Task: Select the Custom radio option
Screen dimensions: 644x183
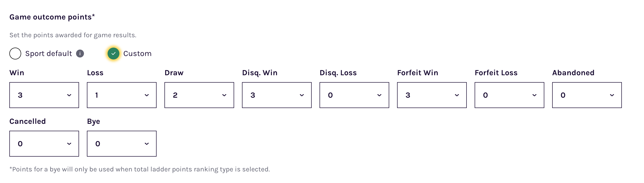Action: point(113,54)
